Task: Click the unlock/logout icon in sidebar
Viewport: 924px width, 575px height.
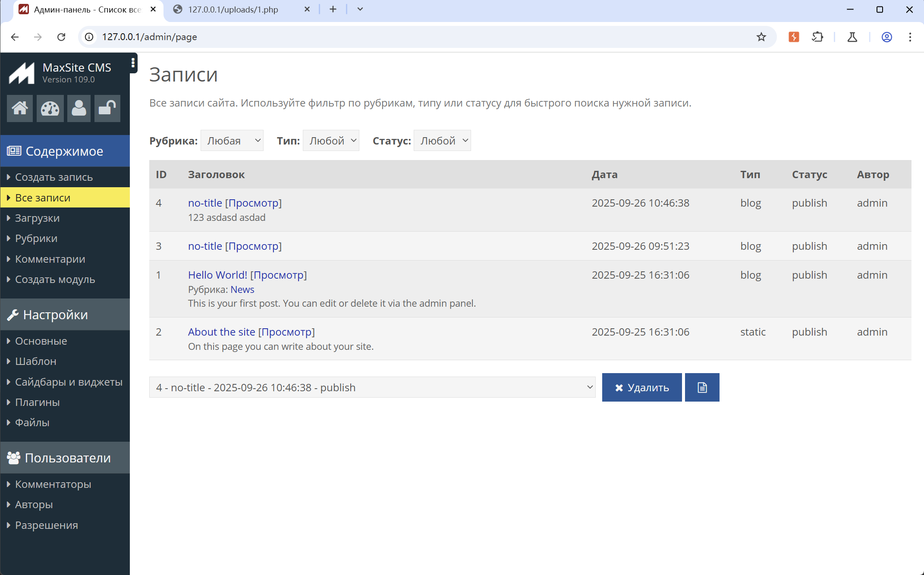Action: (x=107, y=108)
